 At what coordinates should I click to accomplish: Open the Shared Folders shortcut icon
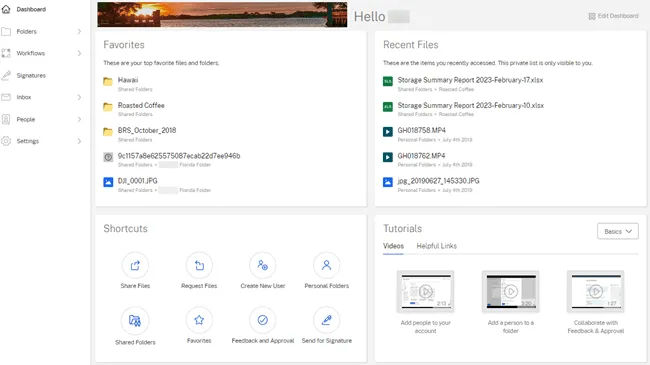[135, 320]
